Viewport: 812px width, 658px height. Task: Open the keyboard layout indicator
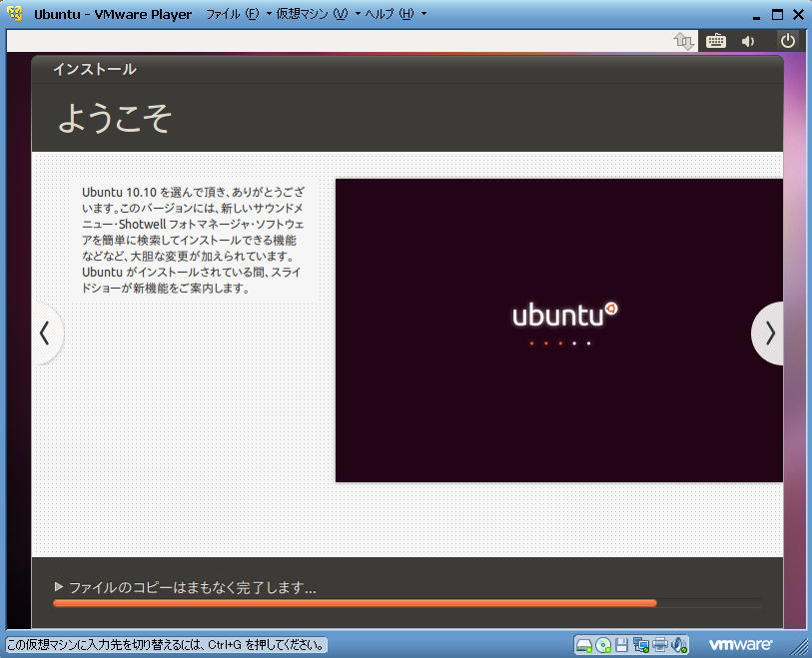click(x=716, y=41)
